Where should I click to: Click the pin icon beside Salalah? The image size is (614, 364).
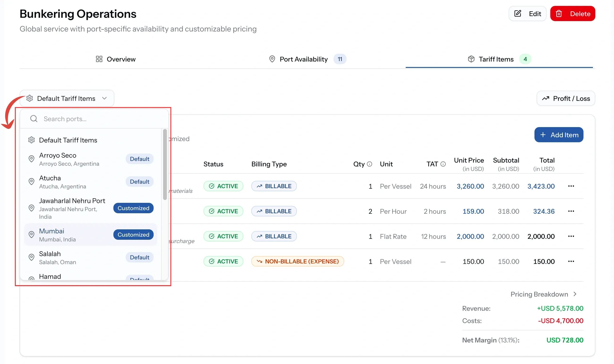(x=31, y=257)
